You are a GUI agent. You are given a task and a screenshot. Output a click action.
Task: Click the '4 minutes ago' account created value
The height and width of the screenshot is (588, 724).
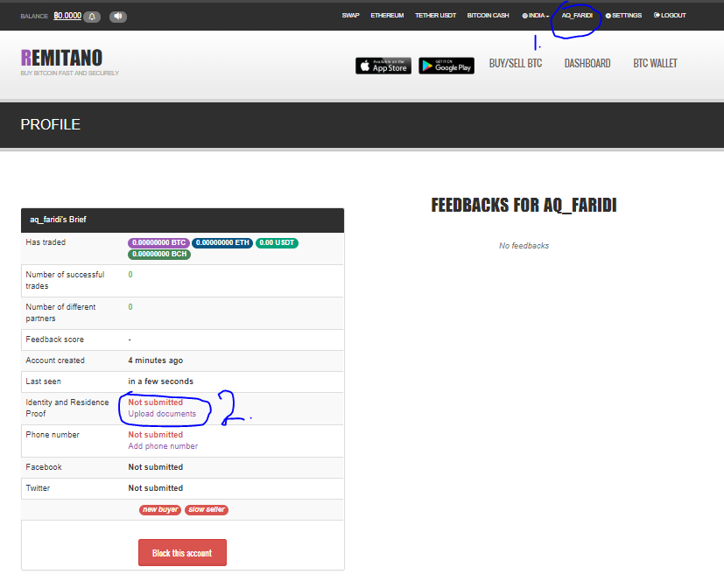pyautogui.click(x=156, y=360)
